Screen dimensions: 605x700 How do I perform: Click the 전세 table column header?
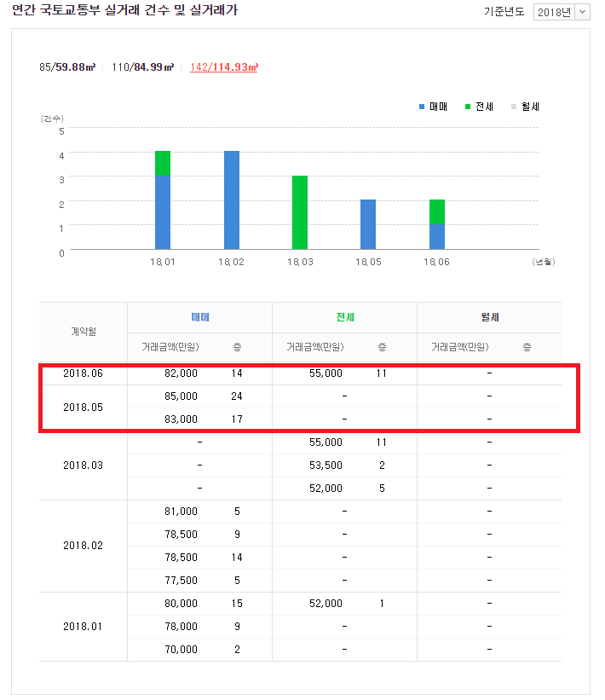pyautogui.click(x=345, y=317)
